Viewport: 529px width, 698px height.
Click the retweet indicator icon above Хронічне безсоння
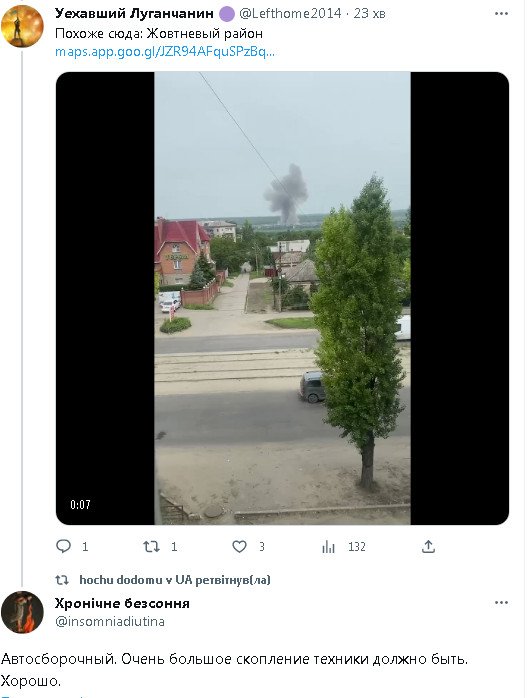tap(62, 580)
